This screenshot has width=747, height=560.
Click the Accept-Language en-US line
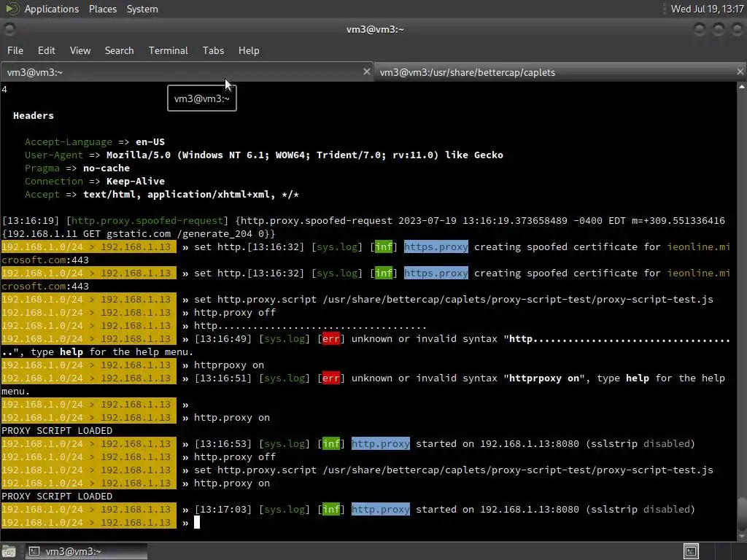[95, 142]
